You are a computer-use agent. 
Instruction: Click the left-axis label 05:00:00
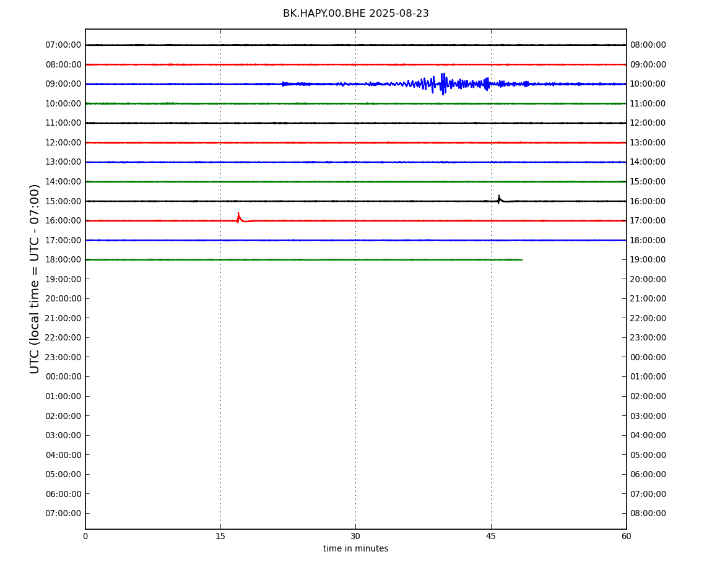[x=64, y=475]
